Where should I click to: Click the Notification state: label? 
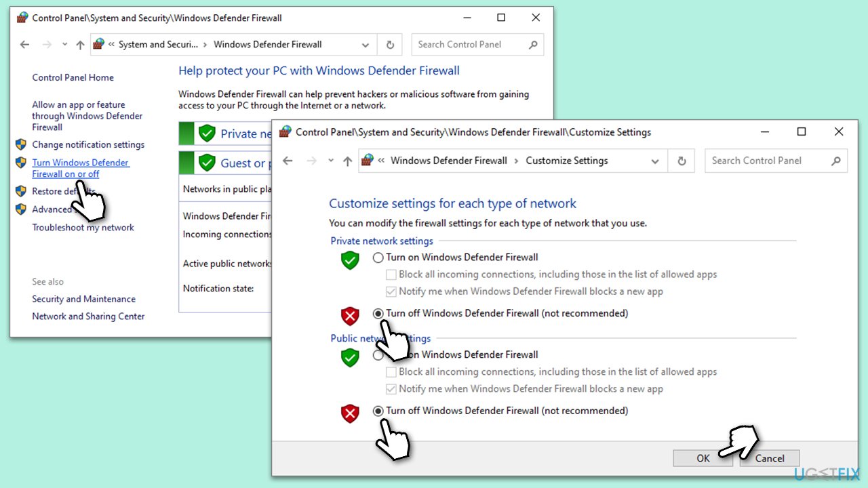point(218,288)
